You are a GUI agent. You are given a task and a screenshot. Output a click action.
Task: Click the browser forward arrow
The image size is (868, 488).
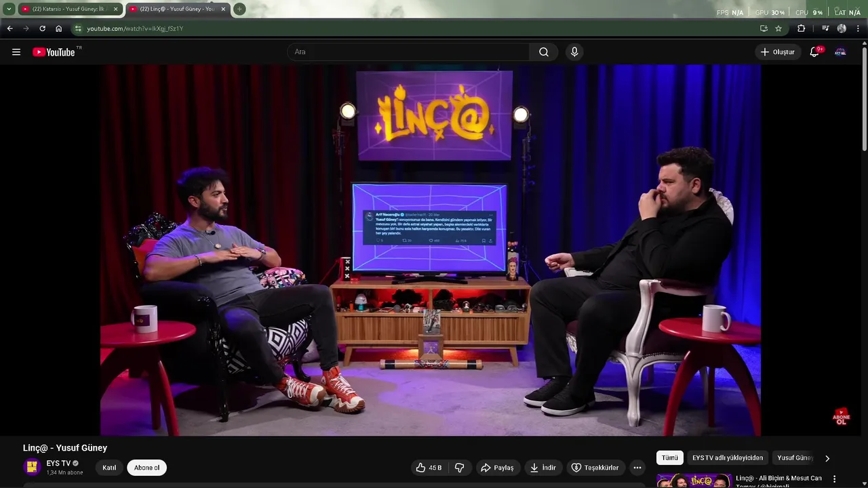pos(26,28)
